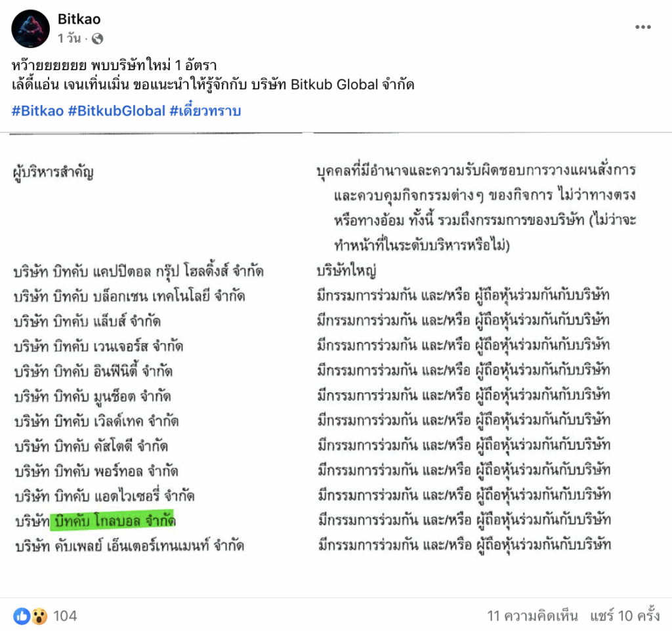
Task: Open the 11 ความคิดเห็น comments
Action: pyautogui.click(x=532, y=615)
